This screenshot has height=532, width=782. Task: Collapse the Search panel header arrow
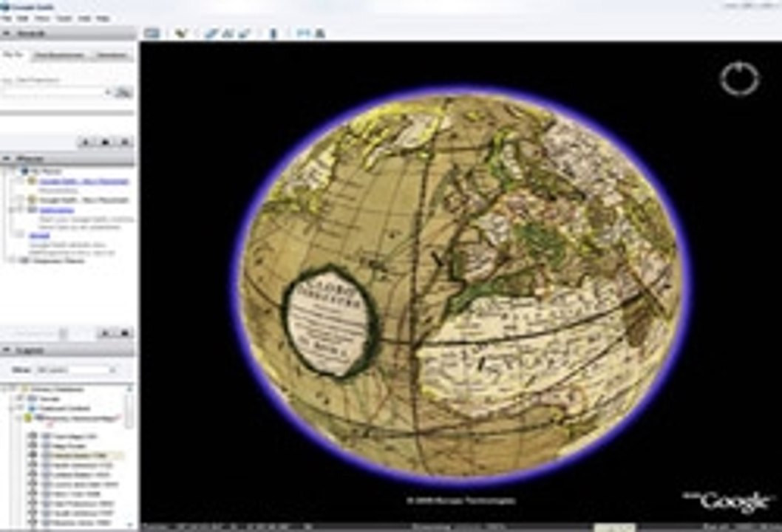click(7, 33)
